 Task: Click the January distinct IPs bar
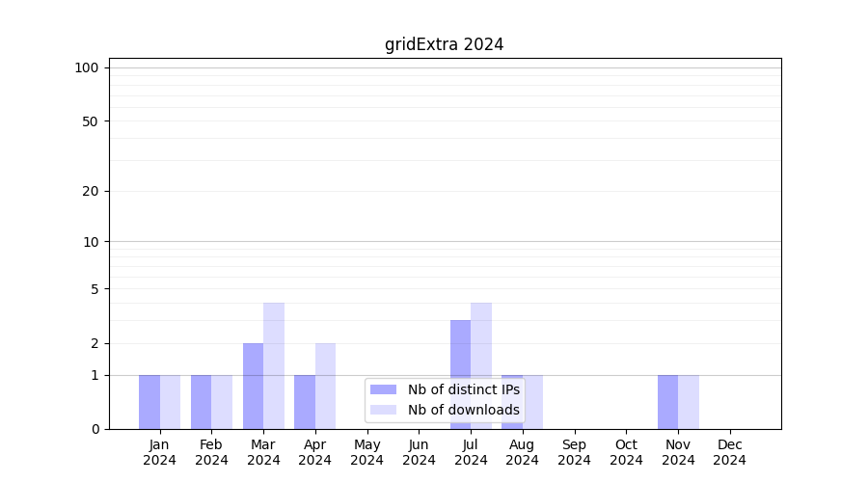coord(149,402)
